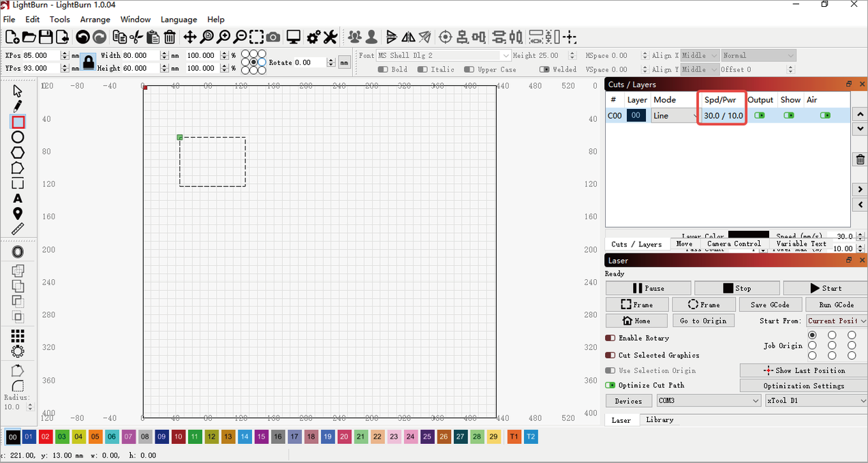Open the xTool D1 device dropdown
Screen dimensions: 868x463
pos(816,401)
